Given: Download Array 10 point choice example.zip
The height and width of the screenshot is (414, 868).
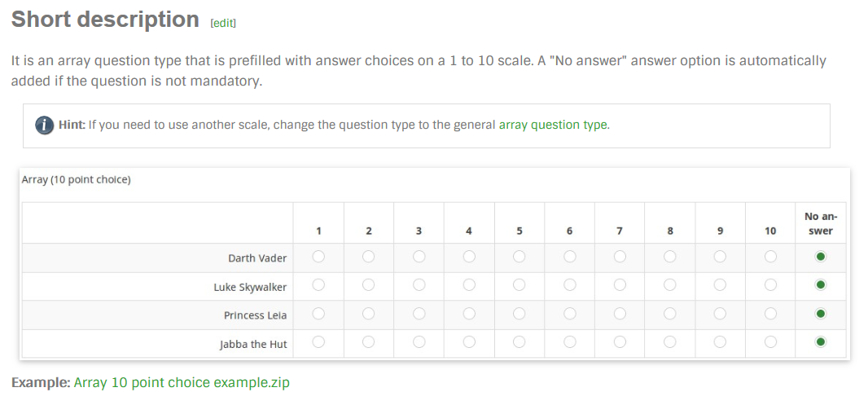Looking at the screenshot, I should (x=182, y=382).
